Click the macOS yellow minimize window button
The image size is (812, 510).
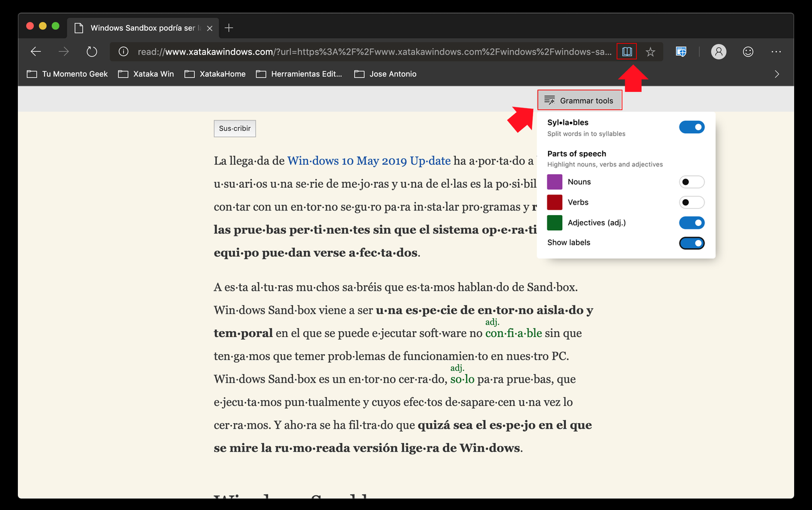[x=43, y=26]
